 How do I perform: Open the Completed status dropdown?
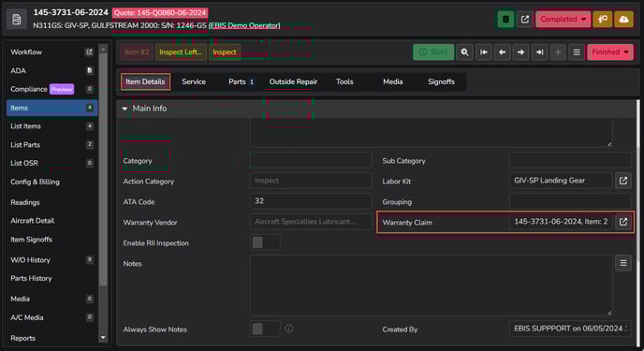pyautogui.click(x=563, y=20)
